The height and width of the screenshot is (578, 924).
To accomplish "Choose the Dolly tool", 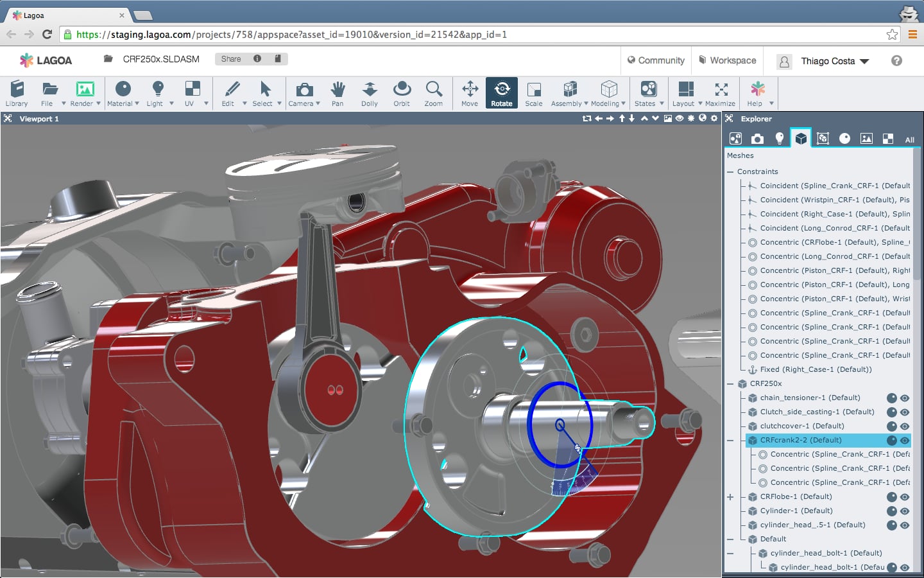I will pyautogui.click(x=370, y=94).
